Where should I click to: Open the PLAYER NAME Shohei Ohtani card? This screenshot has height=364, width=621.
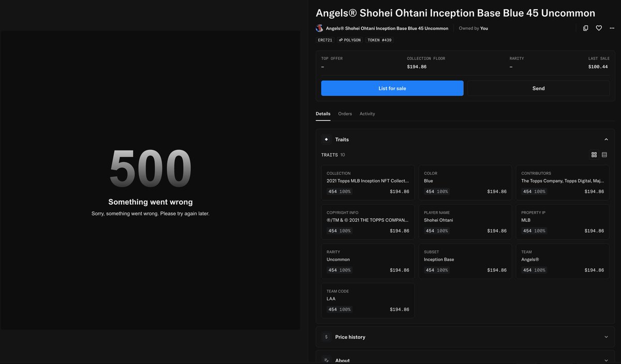[x=465, y=222]
